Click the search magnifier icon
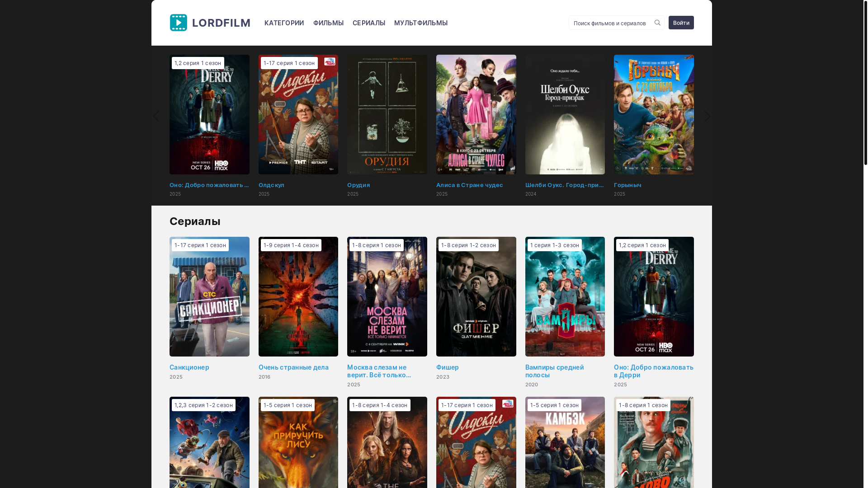Image resolution: width=868 pixels, height=488 pixels. 657,23
